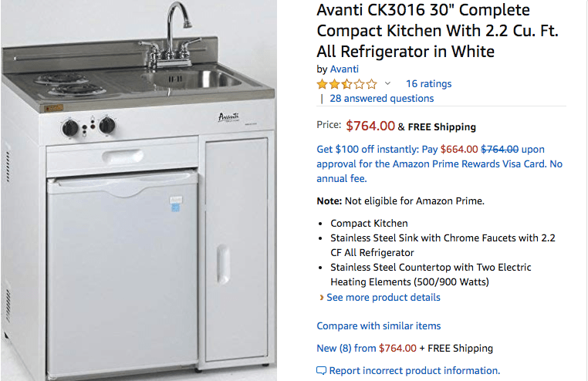Viewport: 588px width, 381px height.
Task: Click the Avanti logo on the appliance
Action: 228,117
